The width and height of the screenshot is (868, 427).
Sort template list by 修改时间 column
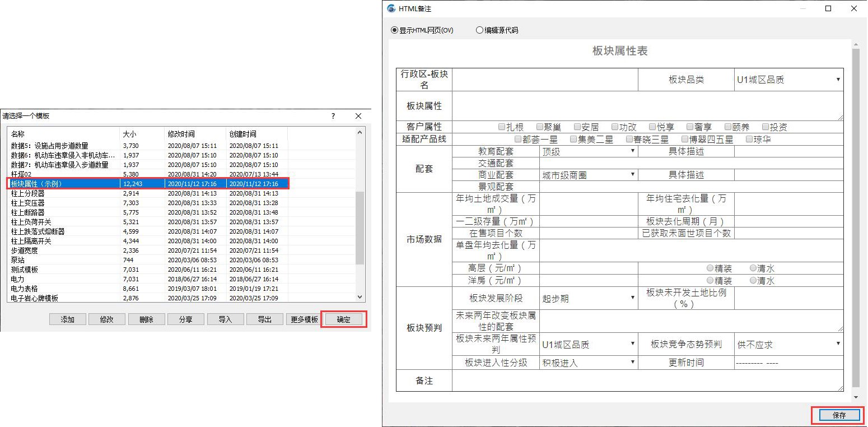pos(195,134)
